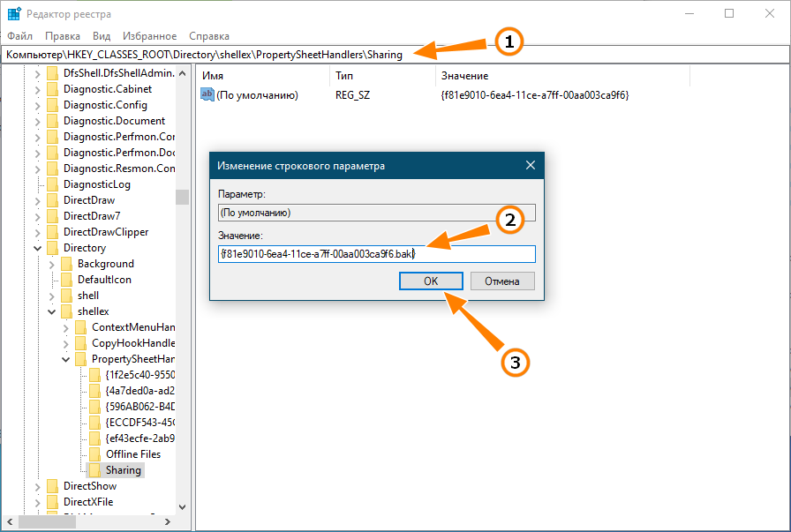The height and width of the screenshot is (532, 791).
Task: Open the Справка menu
Action: click(209, 36)
